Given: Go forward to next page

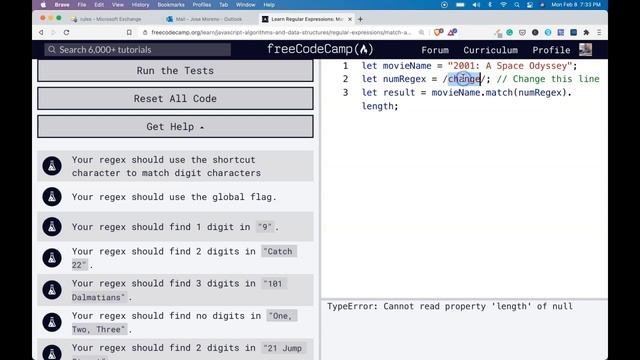Looking at the screenshot, I should 53,32.
